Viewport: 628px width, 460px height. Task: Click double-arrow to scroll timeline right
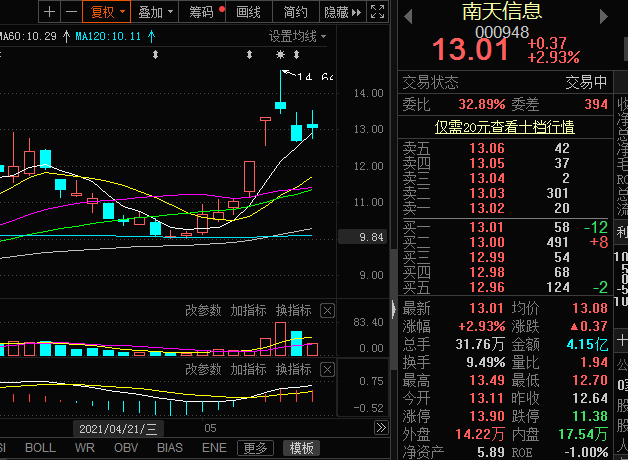(381, 428)
